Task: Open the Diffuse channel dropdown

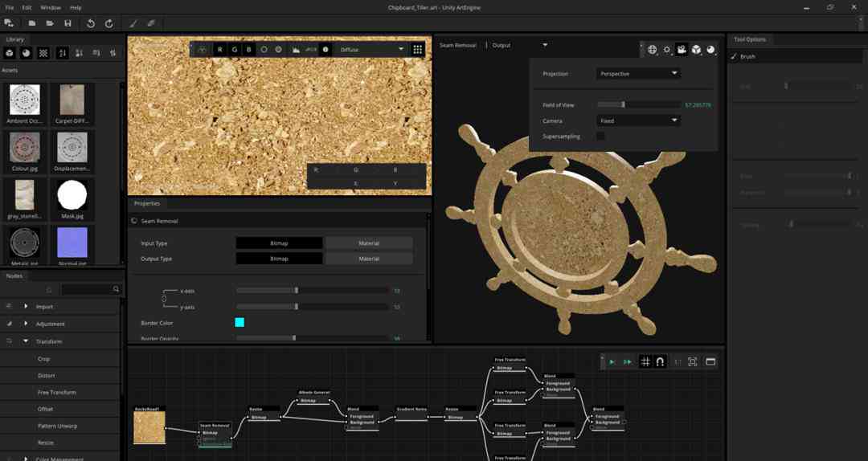Action: pos(371,49)
